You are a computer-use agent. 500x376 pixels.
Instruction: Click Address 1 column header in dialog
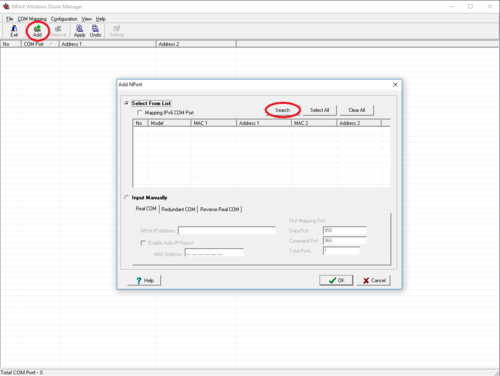coord(264,123)
